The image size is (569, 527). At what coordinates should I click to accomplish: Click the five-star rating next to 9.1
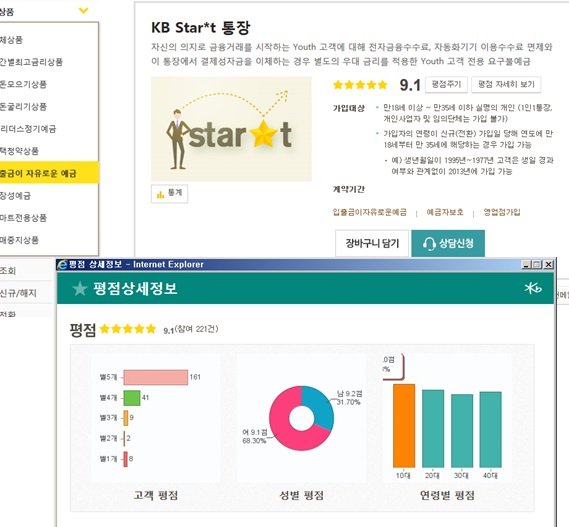coord(360,85)
